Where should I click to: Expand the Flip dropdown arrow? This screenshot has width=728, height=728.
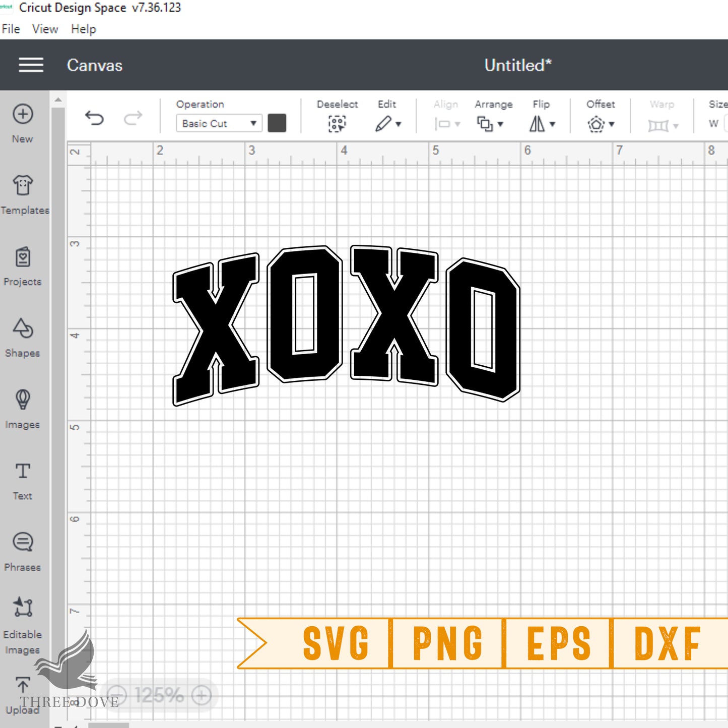552,124
